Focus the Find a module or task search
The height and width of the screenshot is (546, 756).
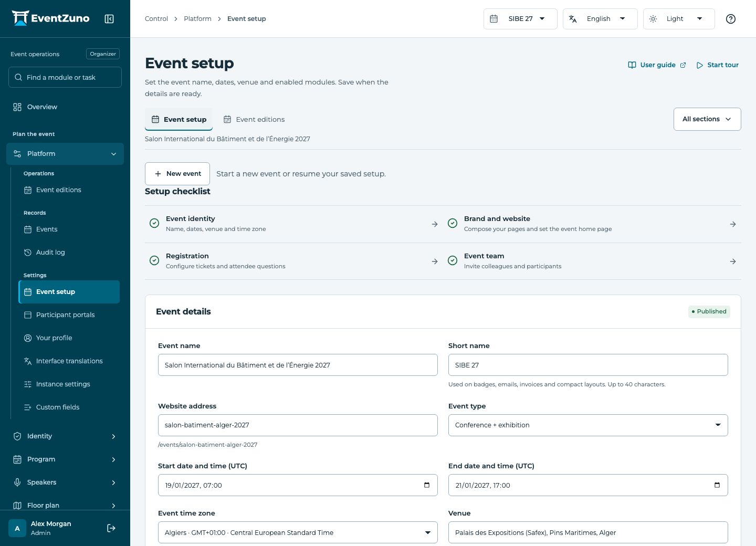click(65, 77)
